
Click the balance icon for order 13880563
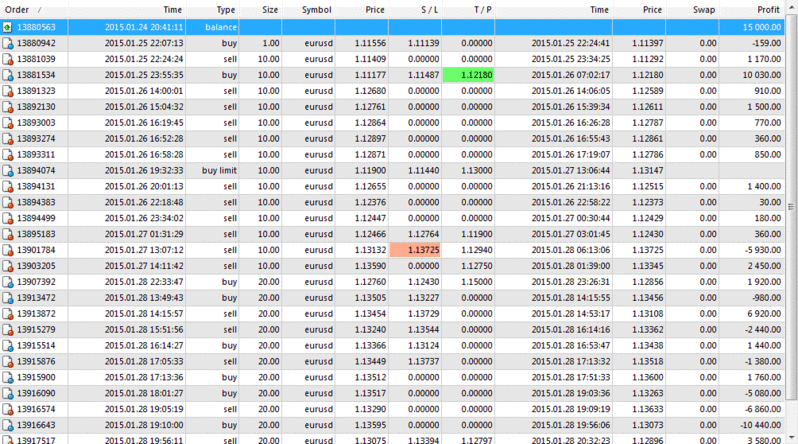pos(8,27)
